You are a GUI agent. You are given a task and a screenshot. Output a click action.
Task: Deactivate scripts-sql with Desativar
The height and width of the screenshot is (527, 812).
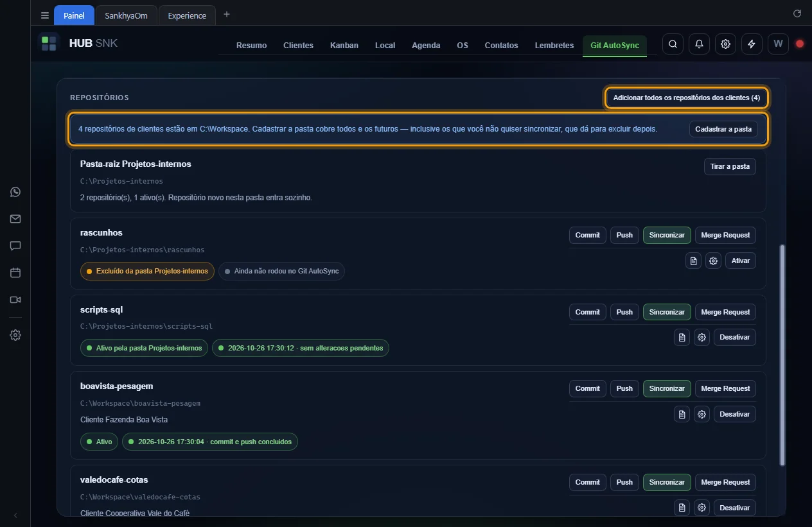(x=735, y=337)
